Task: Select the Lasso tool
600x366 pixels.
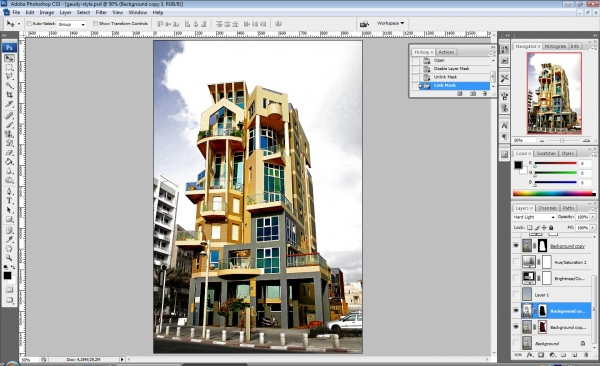Action: [9, 77]
